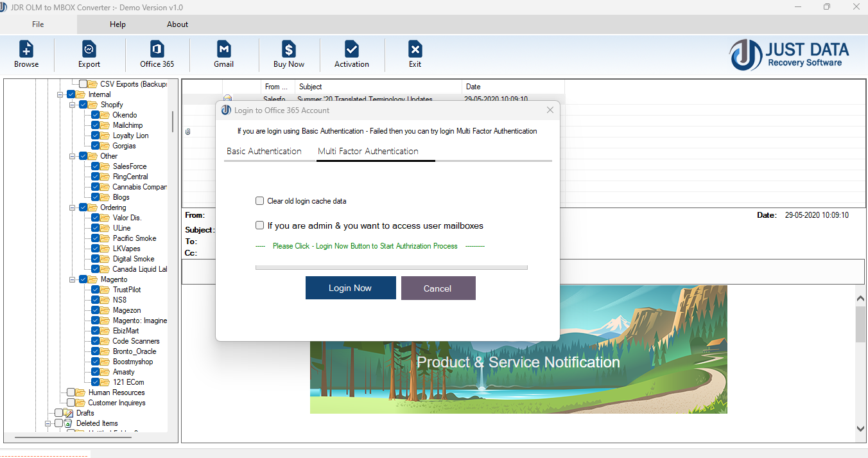Click the Amasty folder icon
Image resolution: width=868 pixels, height=458 pixels.
pyautogui.click(x=105, y=372)
